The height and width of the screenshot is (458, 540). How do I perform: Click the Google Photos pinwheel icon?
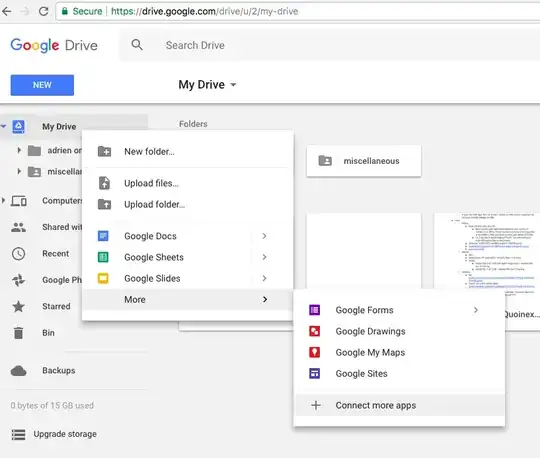19,280
